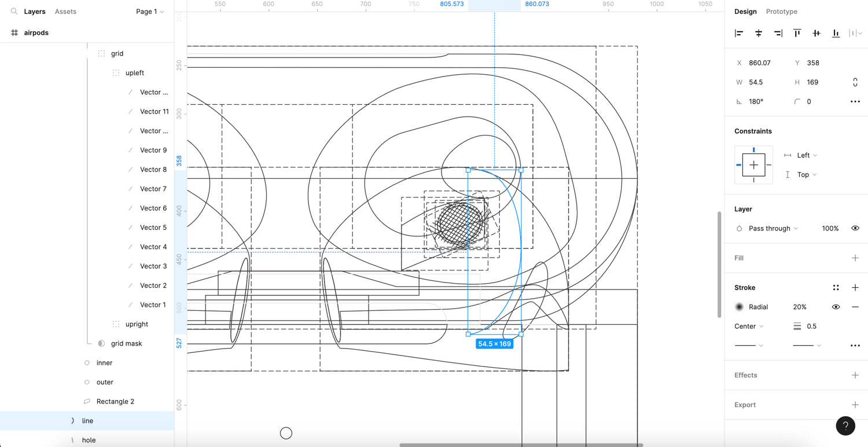The height and width of the screenshot is (447, 868).
Task: Open start point cap dropdown
Action: click(x=749, y=346)
